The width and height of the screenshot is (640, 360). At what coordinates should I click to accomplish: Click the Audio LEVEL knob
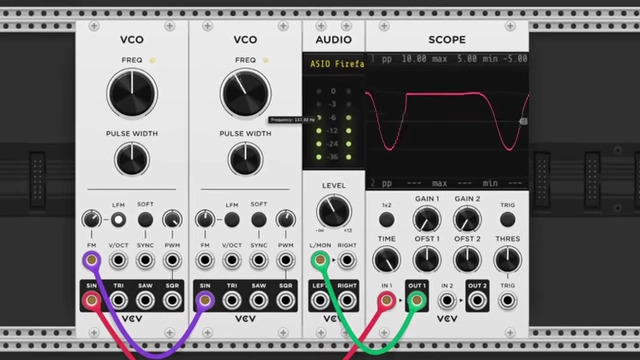pos(333,211)
